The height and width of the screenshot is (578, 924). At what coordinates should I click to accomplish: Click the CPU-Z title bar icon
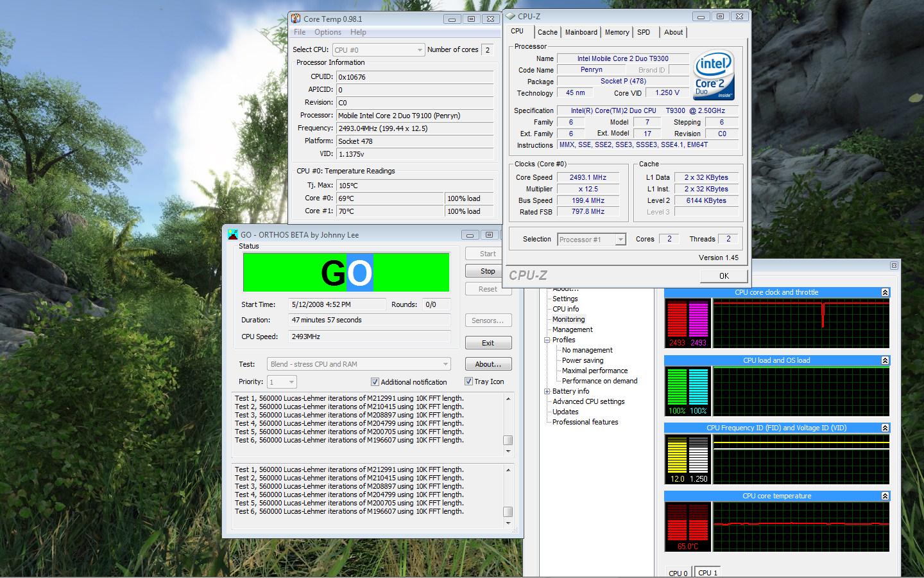coord(510,16)
